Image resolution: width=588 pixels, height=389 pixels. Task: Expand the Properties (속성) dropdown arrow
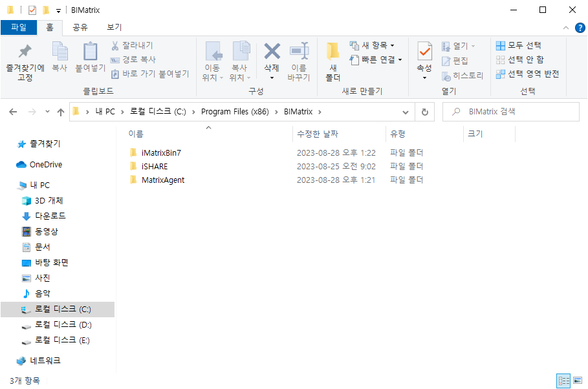(x=424, y=78)
